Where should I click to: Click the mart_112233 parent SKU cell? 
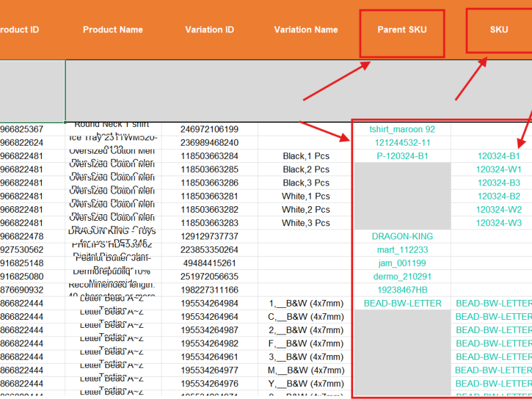(x=402, y=250)
